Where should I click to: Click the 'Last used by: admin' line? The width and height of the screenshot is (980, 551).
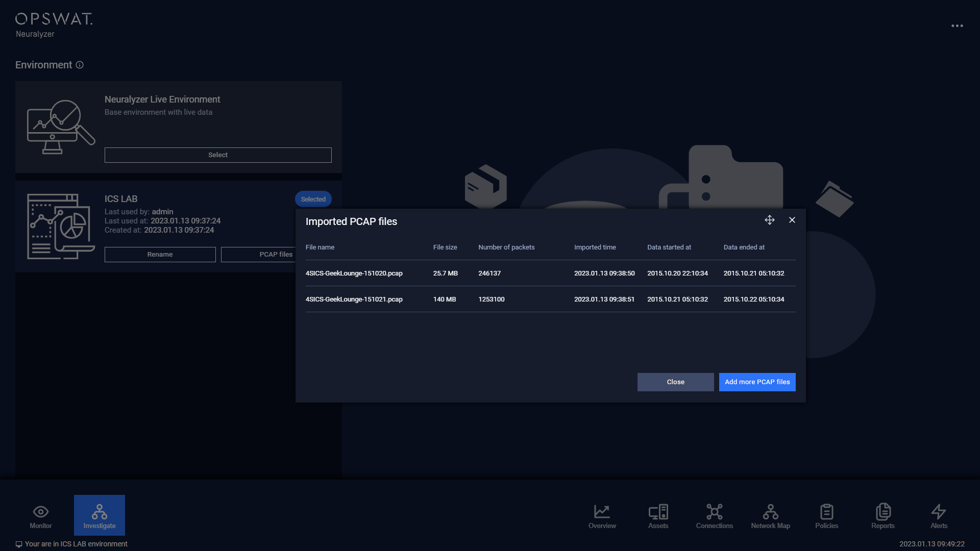pos(139,212)
